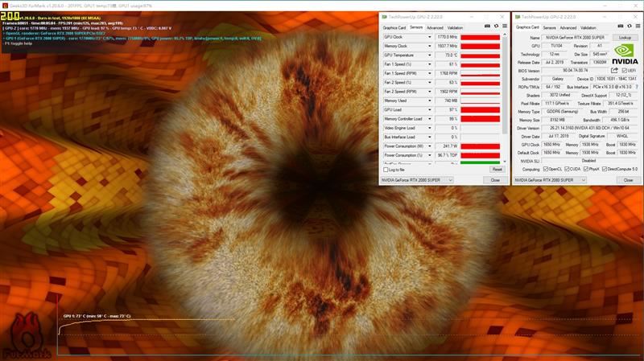Click the FurMark title bar app icon
The width and height of the screenshot is (644, 361).
coord(6,6)
